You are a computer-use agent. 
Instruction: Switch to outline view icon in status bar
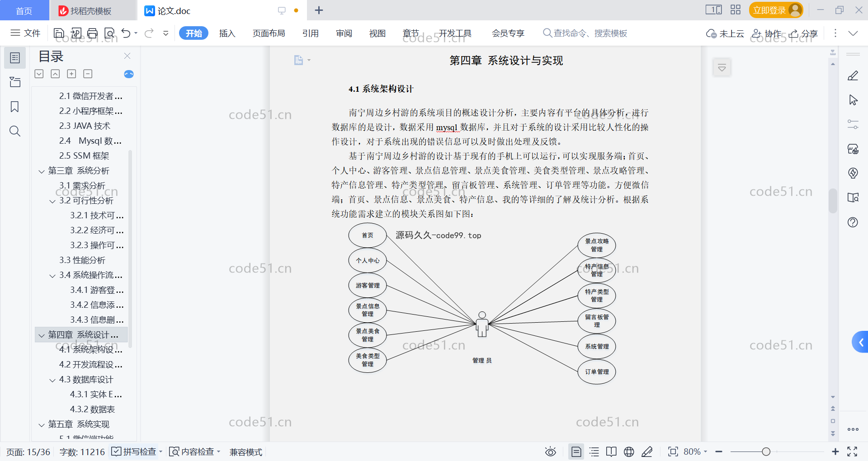[x=594, y=452]
